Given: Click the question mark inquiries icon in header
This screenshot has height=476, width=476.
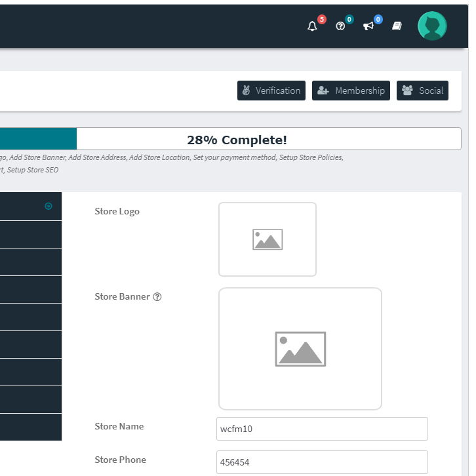Looking at the screenshot, I should 340,26.
